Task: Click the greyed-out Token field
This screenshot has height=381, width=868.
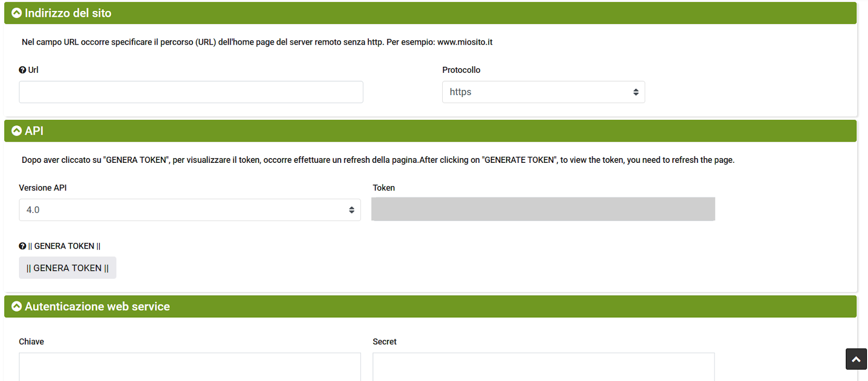Action: pos(543,209)
